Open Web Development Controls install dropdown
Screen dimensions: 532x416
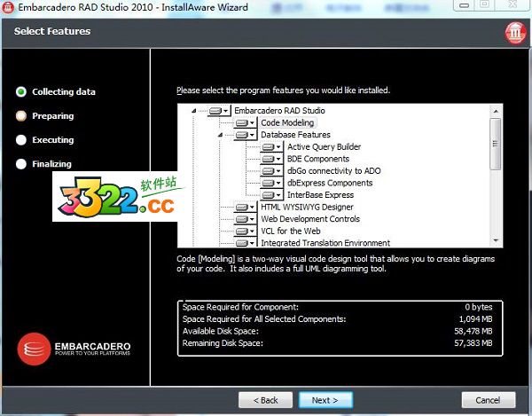246,219
